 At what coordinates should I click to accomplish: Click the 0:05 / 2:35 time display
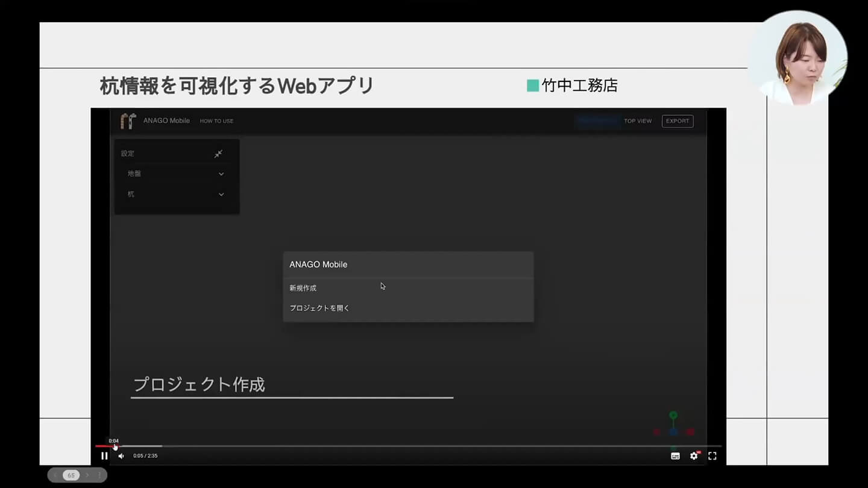pyautogui.click(x=145, y=456)
